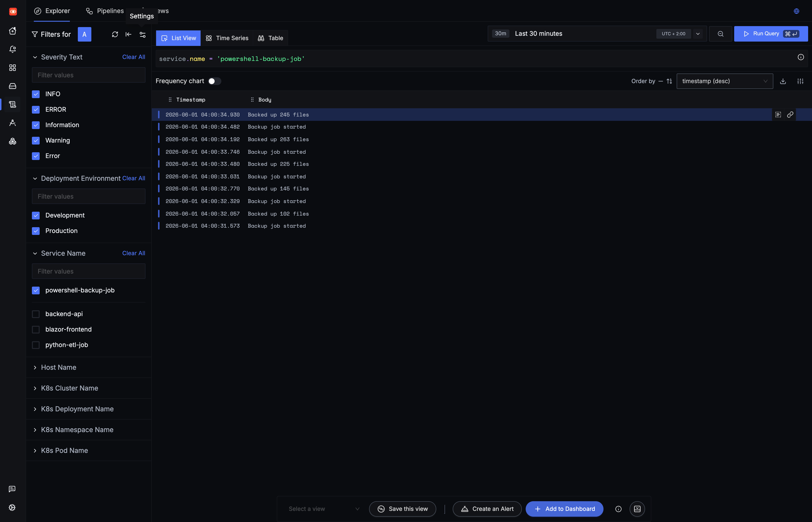Open the settings gear icon in sidebar
The width and height of the screenshot is (812, 522).
point(12,507)
